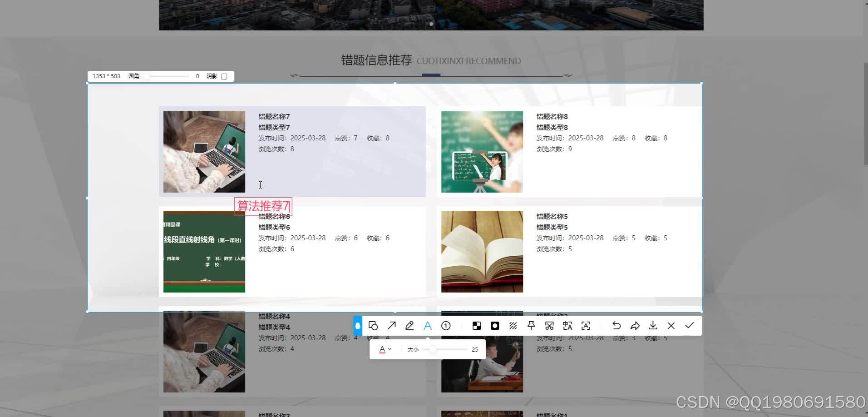Screen dimensions: 868x417
Task: Pin the screenshot to the screen
Action: click(x=531, y=326)
